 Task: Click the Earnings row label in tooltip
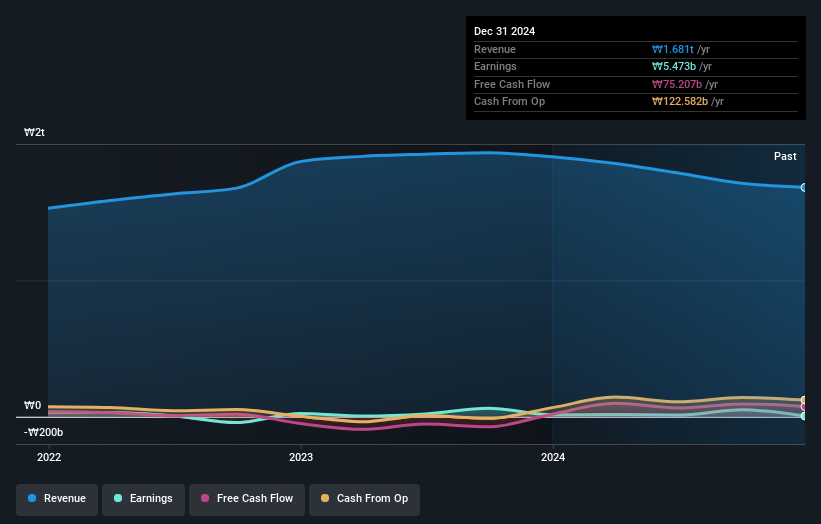pyautogui.click(x=495, y=66)
